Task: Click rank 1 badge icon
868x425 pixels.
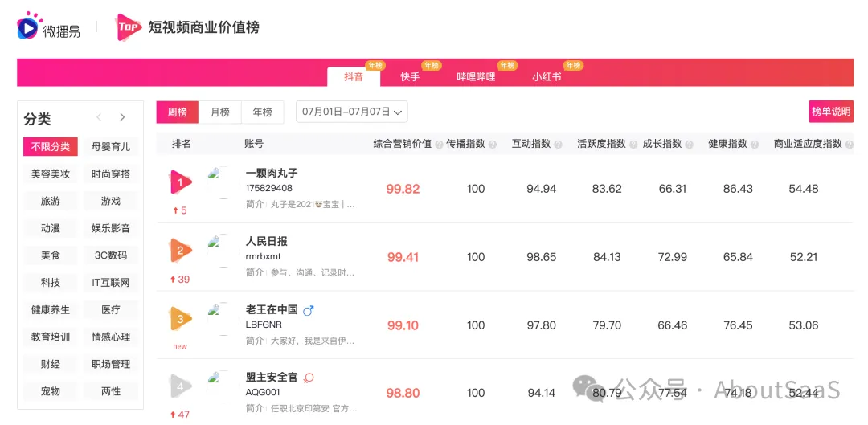Action: 180,182
